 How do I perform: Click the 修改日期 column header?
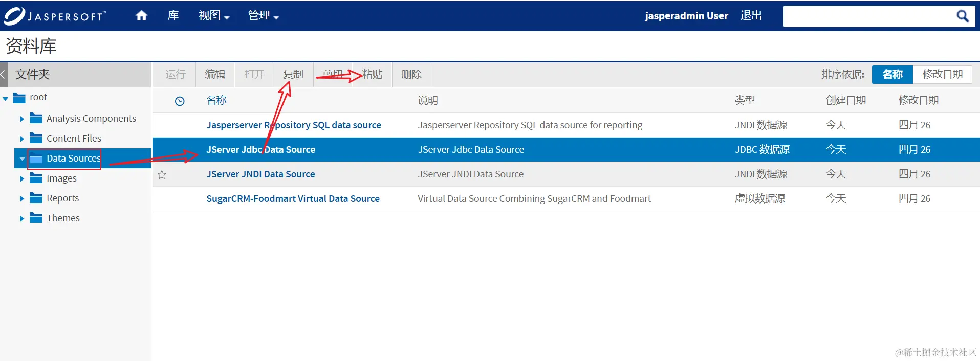pyautogui.click(x=919, y=100)
